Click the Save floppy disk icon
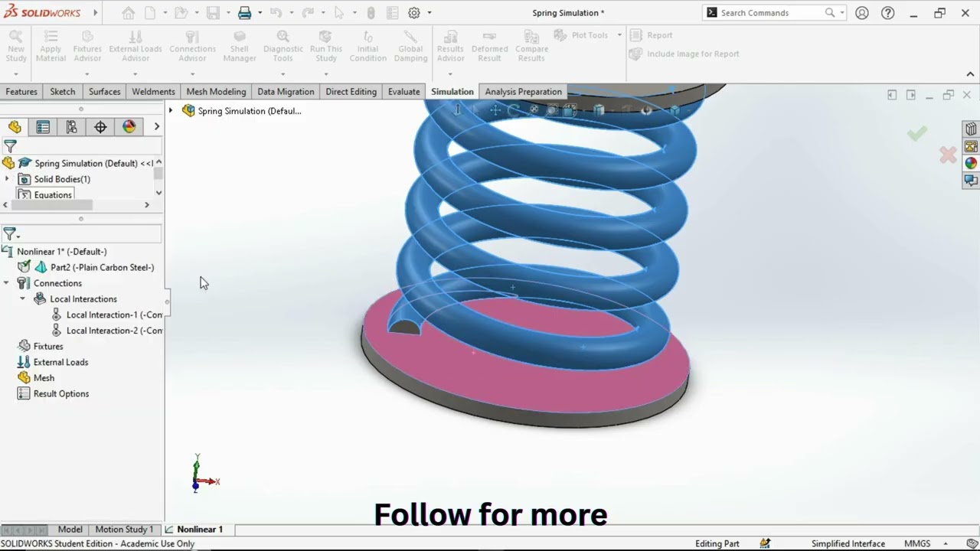This screenshot has height=551, width=980. tap(213, 13)
